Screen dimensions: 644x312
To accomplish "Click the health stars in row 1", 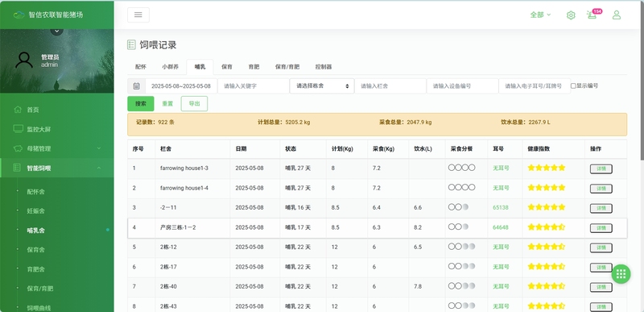I will pyautogui.click(x=547, y=168).
